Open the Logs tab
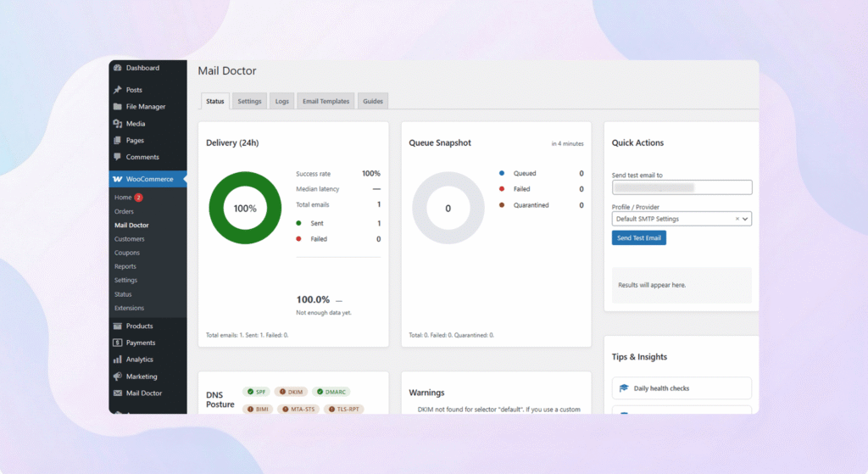 pyautogui.click(x=281, y=101)
